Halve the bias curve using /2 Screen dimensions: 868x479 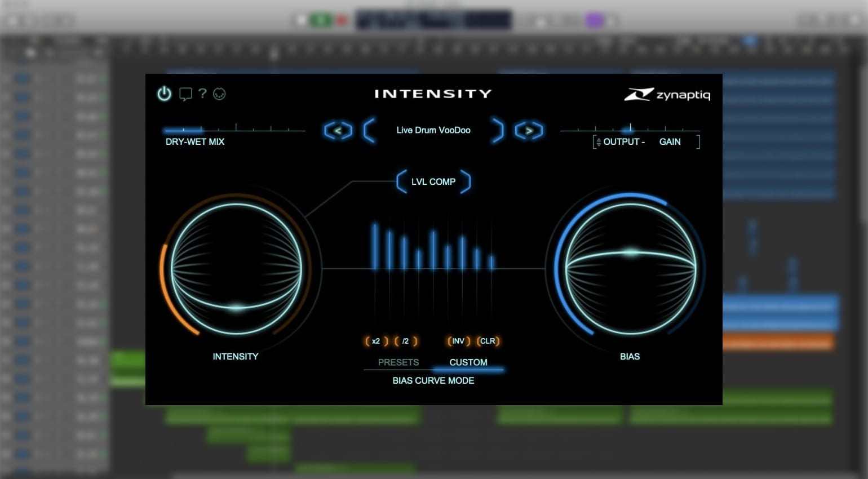(405, 341)
